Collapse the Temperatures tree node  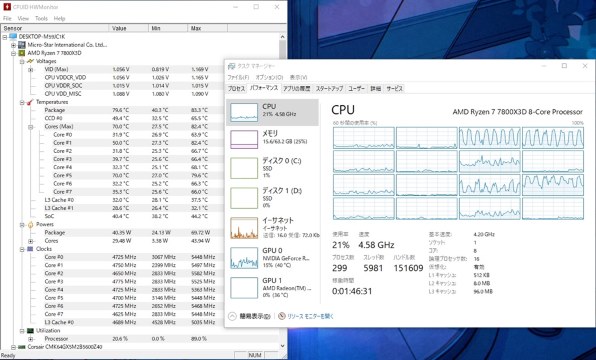click(22, 102)
